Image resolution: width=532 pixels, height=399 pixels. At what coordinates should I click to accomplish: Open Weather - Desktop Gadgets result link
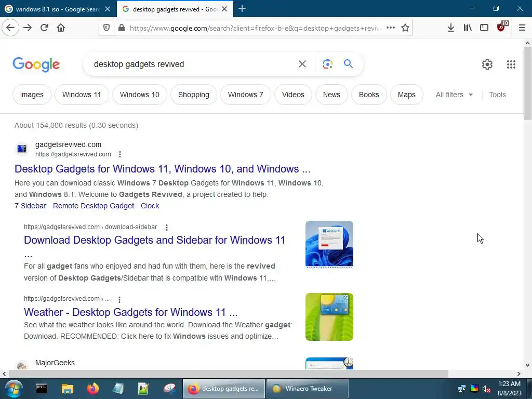tap(130, 312)
